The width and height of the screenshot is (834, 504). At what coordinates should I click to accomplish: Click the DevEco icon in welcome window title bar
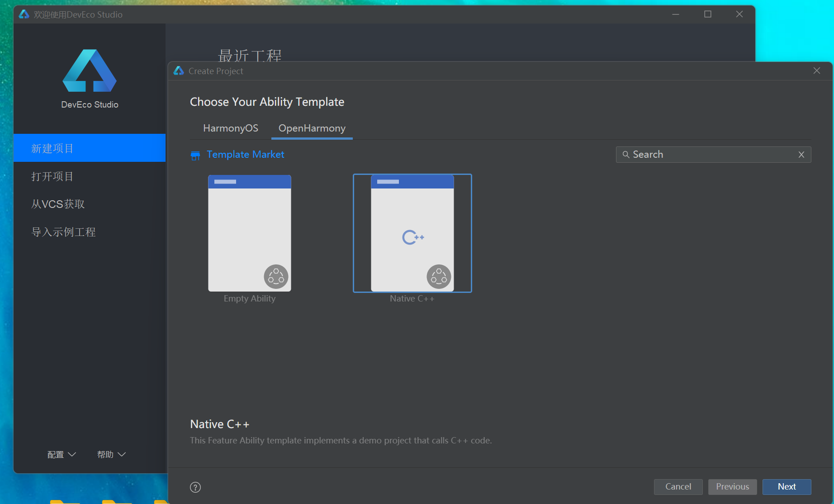click(x=24, y=14)
